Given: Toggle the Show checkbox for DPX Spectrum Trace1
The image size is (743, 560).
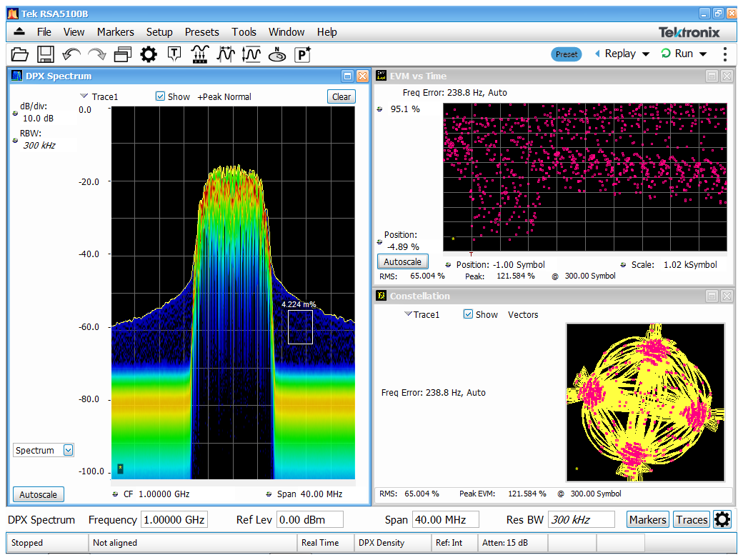Looking at the screenshot, I should tap(159, 96).
